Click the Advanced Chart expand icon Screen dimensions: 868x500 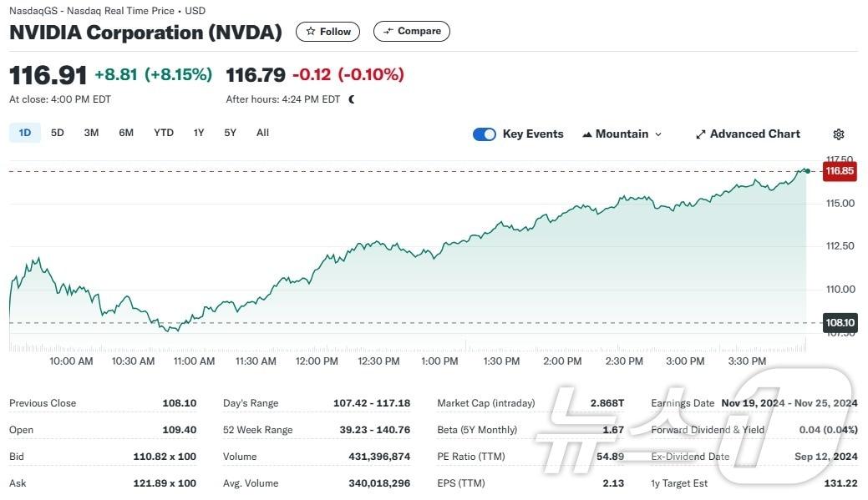[x=701, y=134]
